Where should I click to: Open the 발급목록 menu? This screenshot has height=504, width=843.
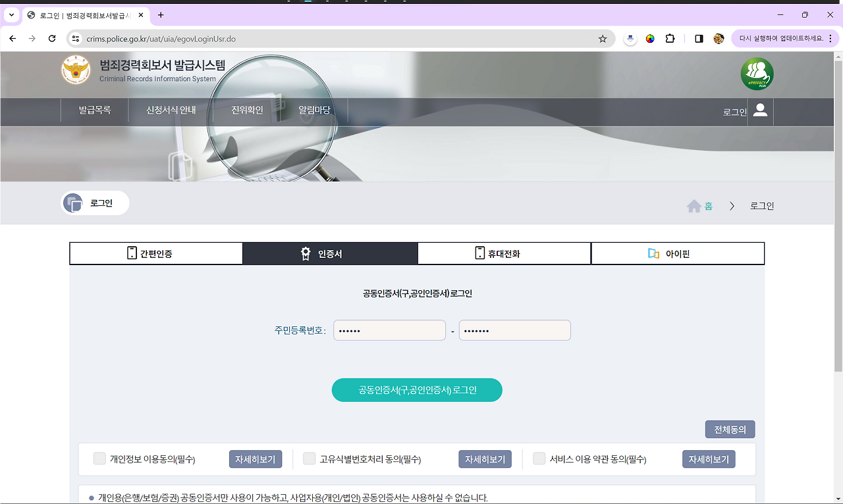94,111
